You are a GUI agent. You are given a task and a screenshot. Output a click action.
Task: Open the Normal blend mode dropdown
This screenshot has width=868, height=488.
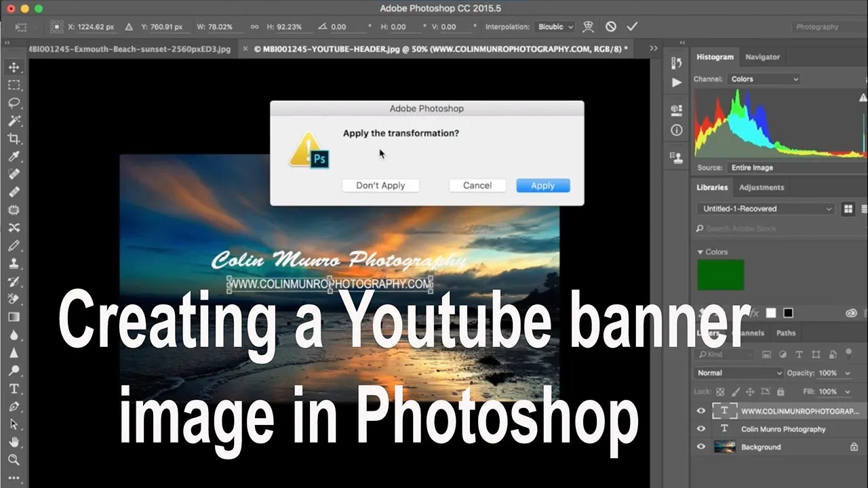pos(738,373)
